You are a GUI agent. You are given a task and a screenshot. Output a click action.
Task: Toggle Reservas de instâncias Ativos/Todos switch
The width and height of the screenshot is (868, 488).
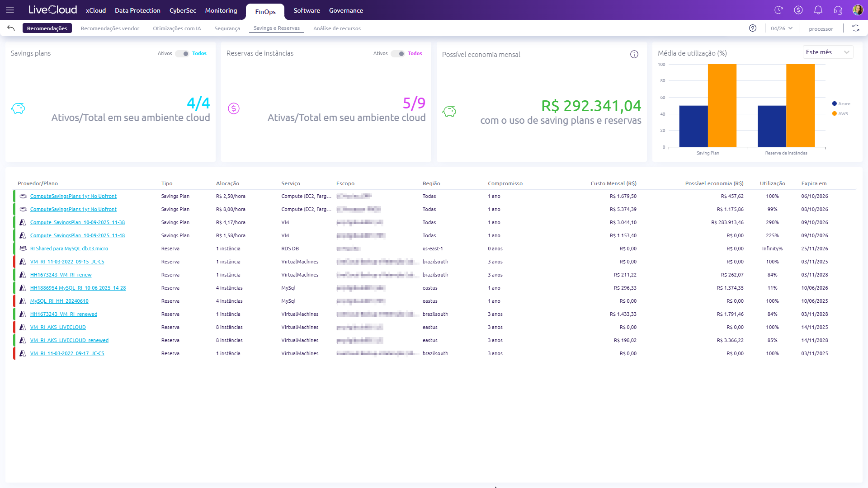point(398,53)
